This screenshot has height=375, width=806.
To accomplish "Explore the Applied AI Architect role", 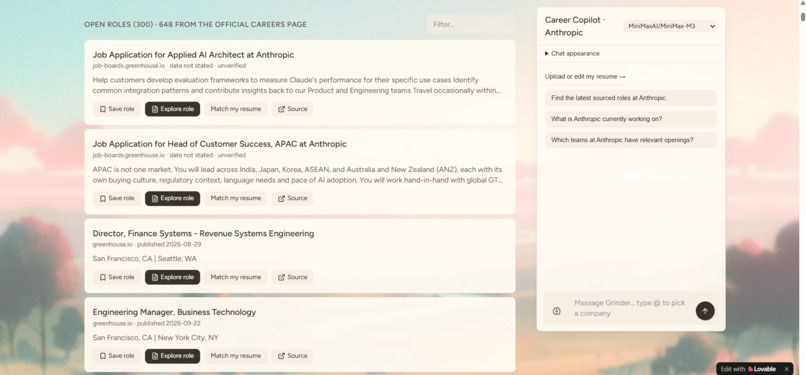I will [x=172, y=109].
